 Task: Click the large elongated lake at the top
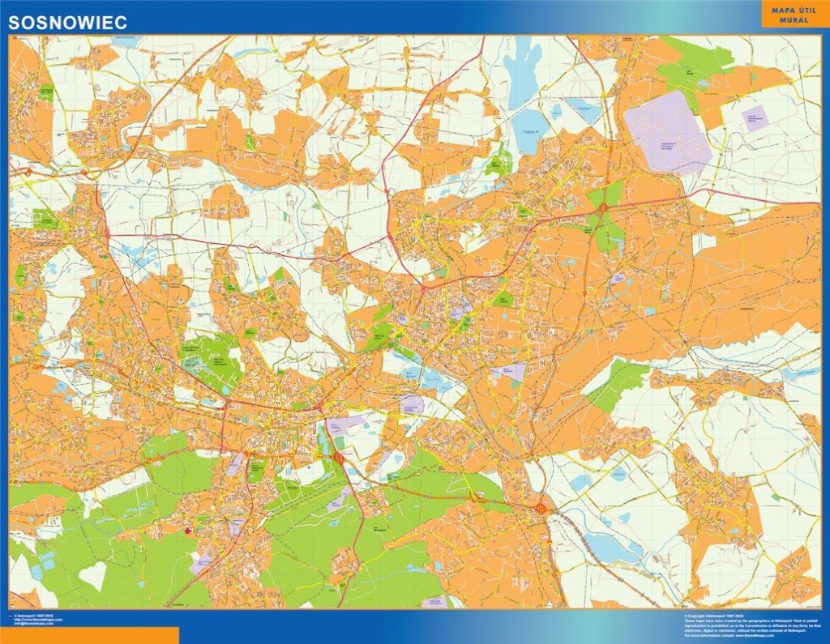tap(521, 67)
